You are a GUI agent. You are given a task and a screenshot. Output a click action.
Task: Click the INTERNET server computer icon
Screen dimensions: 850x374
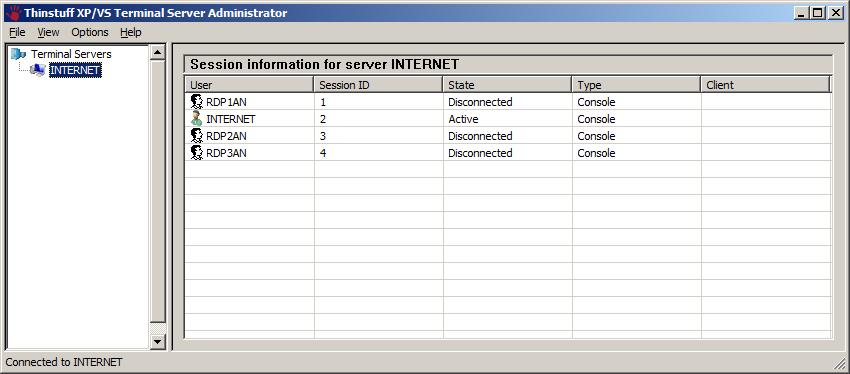[37, 70]
